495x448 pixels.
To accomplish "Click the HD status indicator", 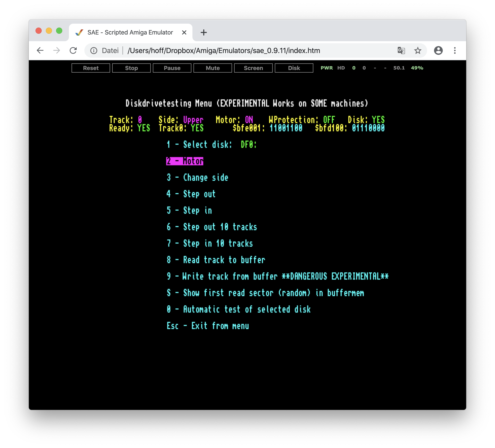I will (x=341, y=68).
